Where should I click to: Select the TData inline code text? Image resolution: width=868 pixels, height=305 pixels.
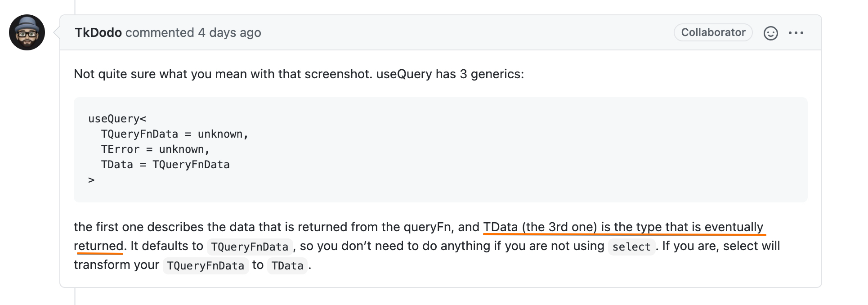coord(287,265)
